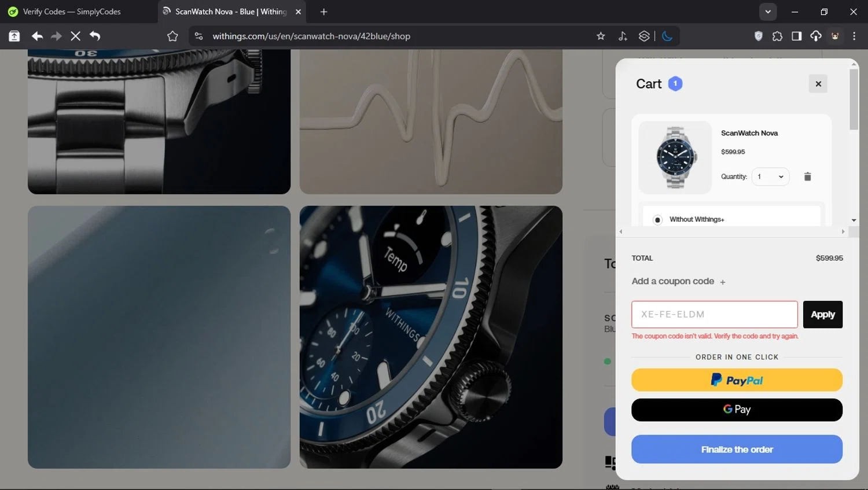This screenshot has width=868, height=490.
Task: Click the music note icon in address bar
Action: (623, 36)
